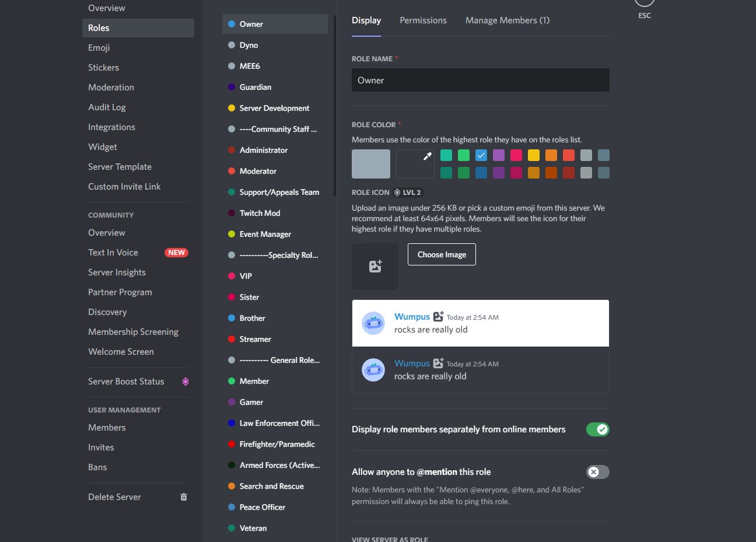The image size is (756, 542).
Task: Click the green dot beside the Member role
Action: (x=233, y=381)
